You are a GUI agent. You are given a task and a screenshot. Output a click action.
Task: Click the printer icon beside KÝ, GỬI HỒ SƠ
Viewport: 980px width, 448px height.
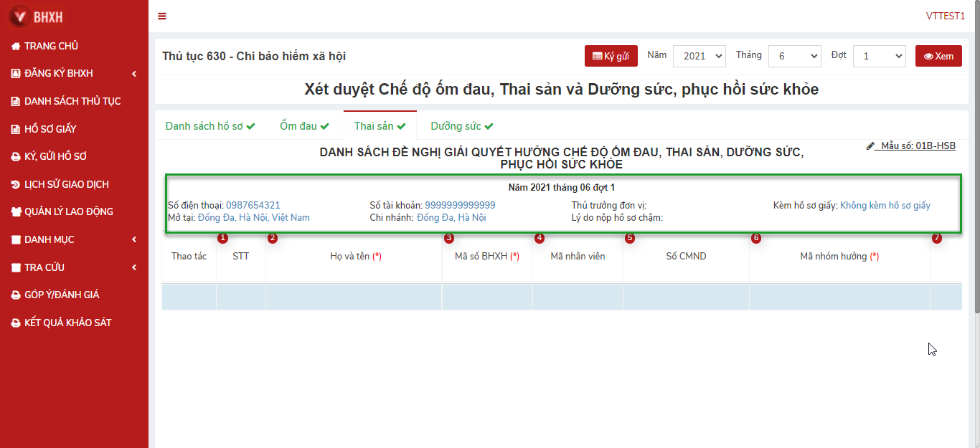pyautogui.click(x=15, y=156)
